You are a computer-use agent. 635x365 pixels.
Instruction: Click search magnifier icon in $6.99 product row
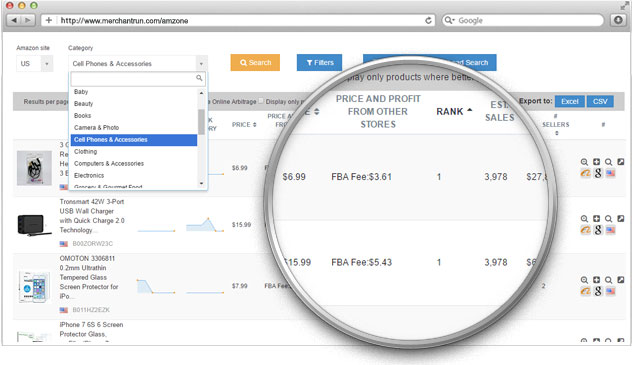tap(608, 162)
